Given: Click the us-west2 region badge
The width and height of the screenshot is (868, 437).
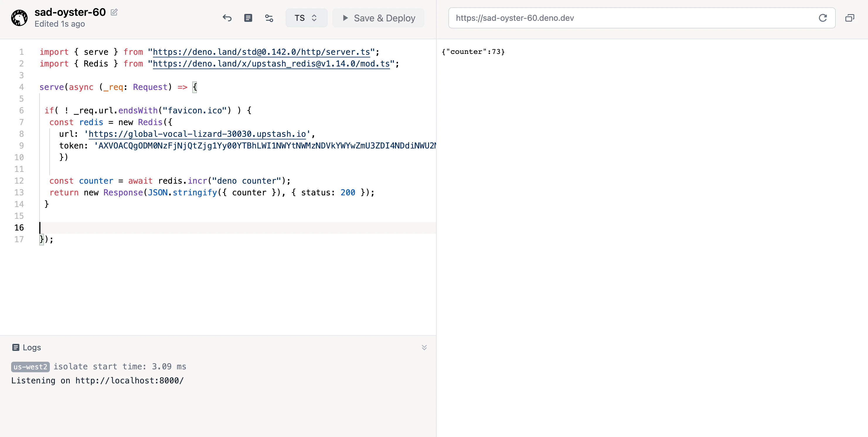Looking at the screenshot, I should (30, 367).
